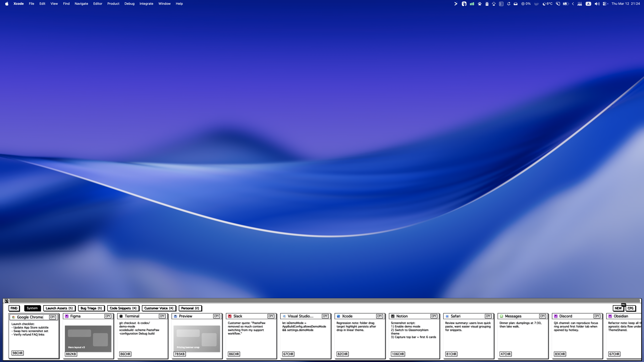This screenshot has height=362, width=644.
Task: Copy the Slack customer quote via its CPY button
Action: (271, 316)
